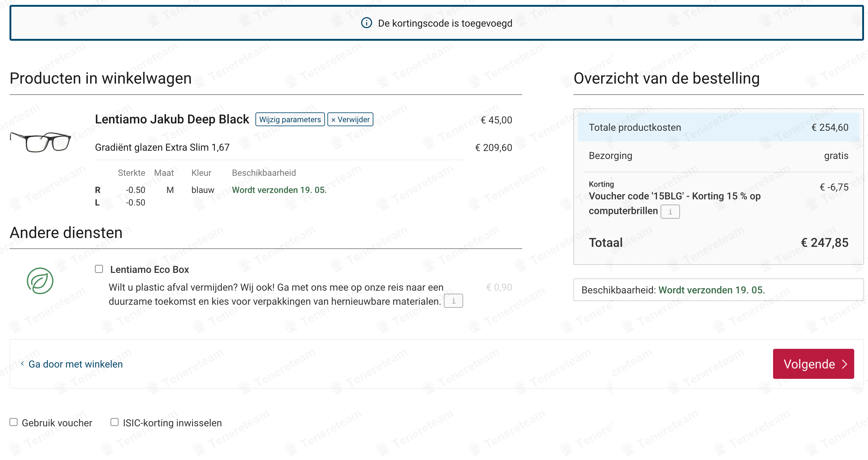
Task: Enable the Lentiamo Eco Box checkbox
Action: click(x=99, y=269)
